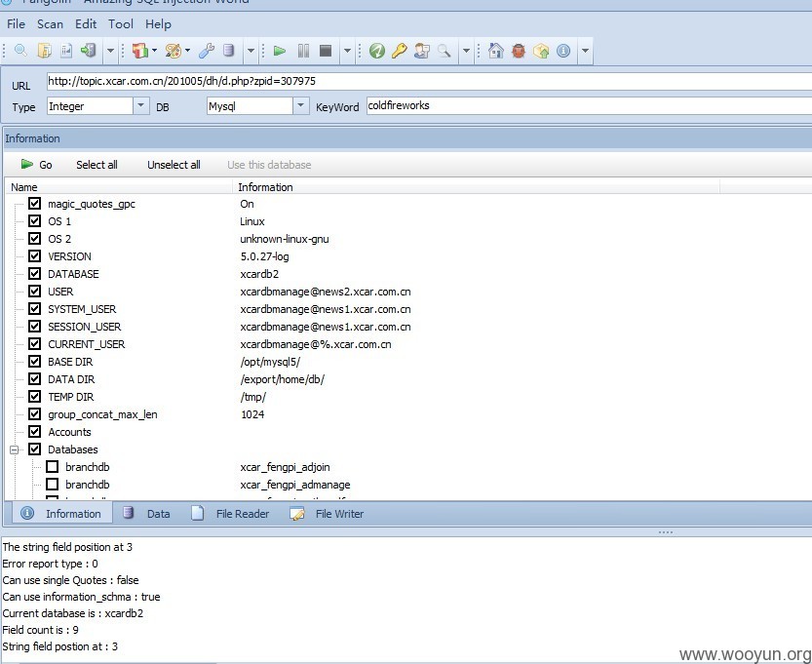
Task: Click the wrench settings toolbar icon
Action: pyautogui.click(x=206, y=51)
